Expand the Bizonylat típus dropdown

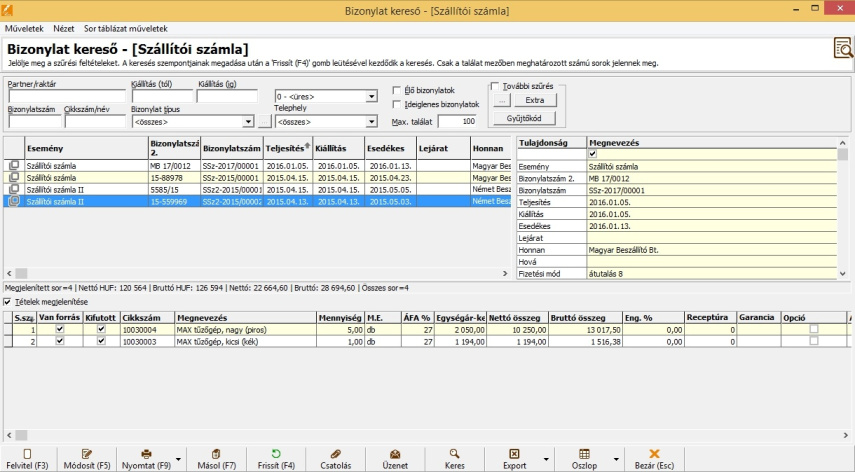(x=249, y=122)
